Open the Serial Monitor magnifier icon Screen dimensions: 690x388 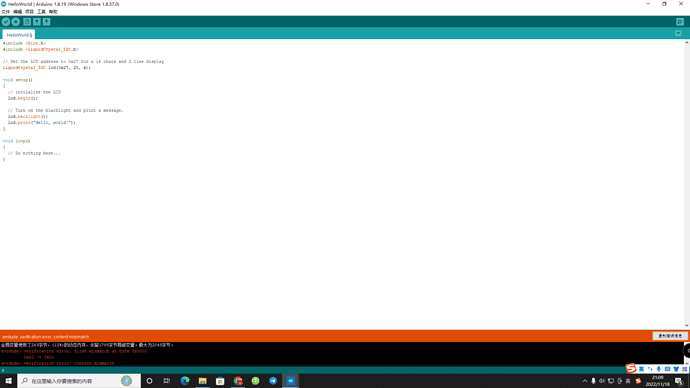point(679,22)
